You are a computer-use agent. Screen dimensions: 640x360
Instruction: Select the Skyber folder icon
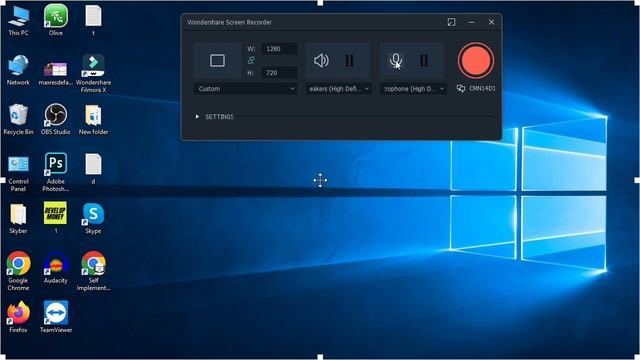point(18,219)
